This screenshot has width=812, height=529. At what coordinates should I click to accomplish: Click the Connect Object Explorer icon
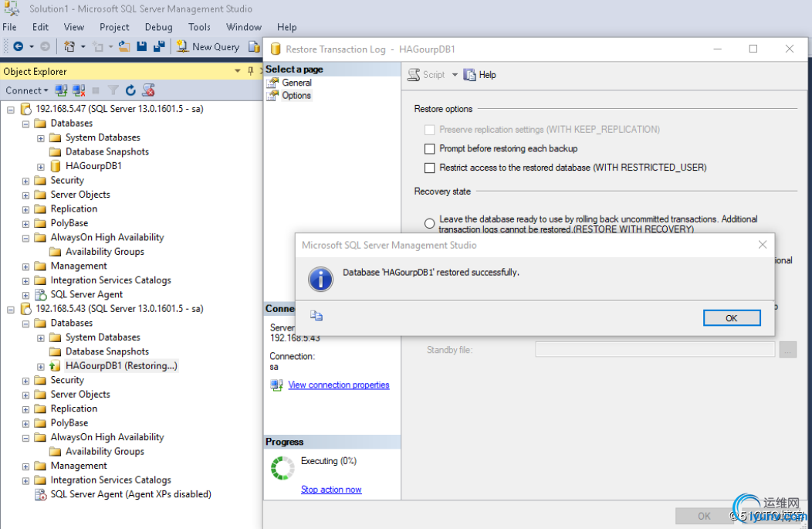tap(61, 90)
